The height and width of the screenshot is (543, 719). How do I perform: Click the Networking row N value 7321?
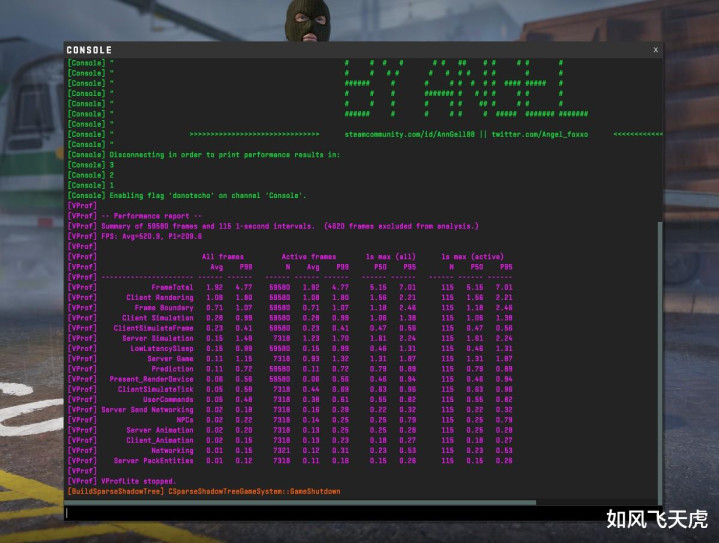click(x=282, y=451)
